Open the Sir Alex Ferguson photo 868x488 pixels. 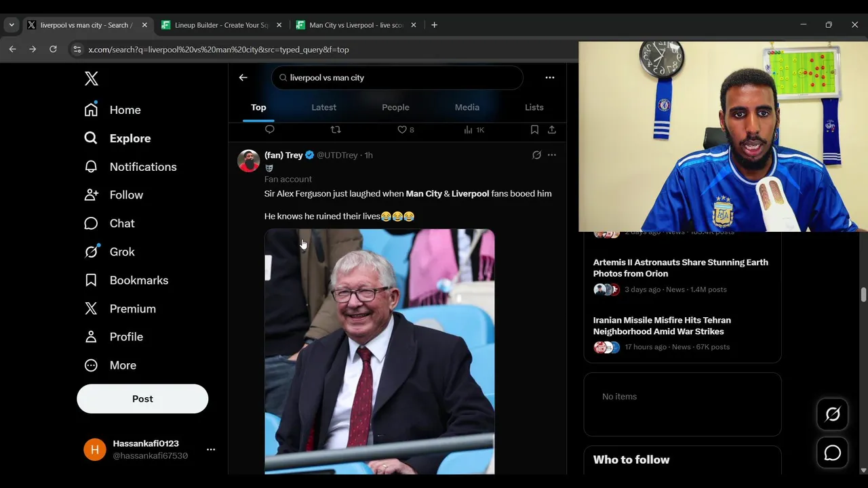tap(380, 351)
